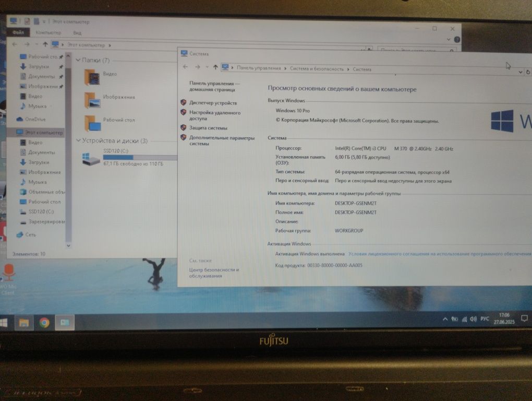Select Панель управления breadcrumb in System window
Screen dimensions: 532x401
tap(259, 68)
